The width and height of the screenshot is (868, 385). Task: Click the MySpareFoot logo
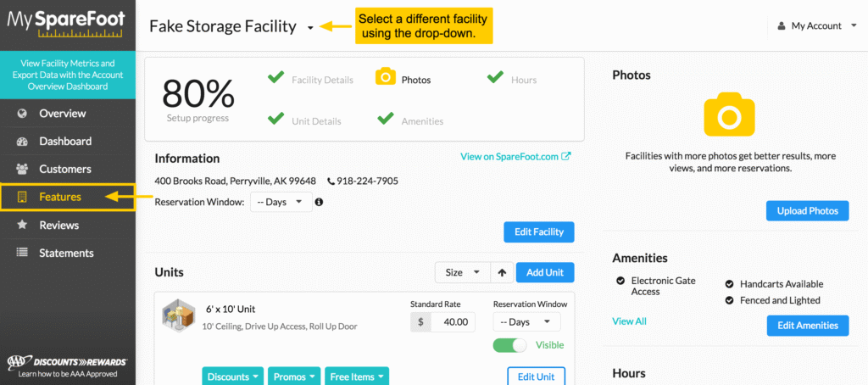(x=66, y=25)
